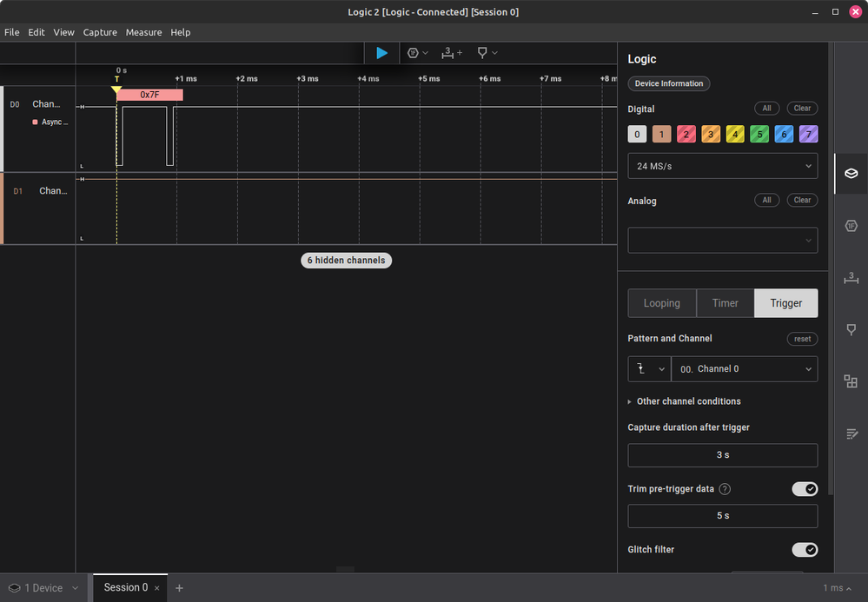Open Extensions panel in right sidebar
Viewport: 868px width, 602px height.
[851, 381]
